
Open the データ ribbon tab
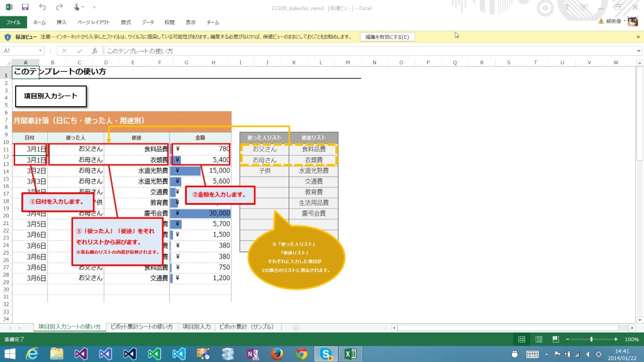147,22
